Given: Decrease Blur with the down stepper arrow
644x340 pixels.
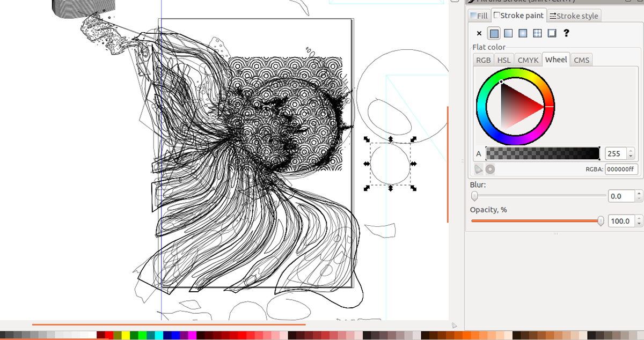Looking at the screenshot, I should pyautogui.click(x=638, y=199).
